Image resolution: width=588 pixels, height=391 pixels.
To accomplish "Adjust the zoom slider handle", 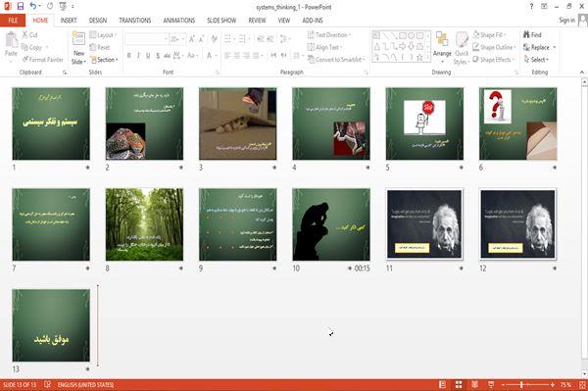I will pos(521,384).
